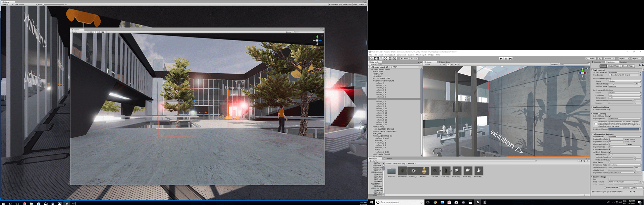Enable the Auto Generate checkbox
The image size is (644, 205).
605,188
